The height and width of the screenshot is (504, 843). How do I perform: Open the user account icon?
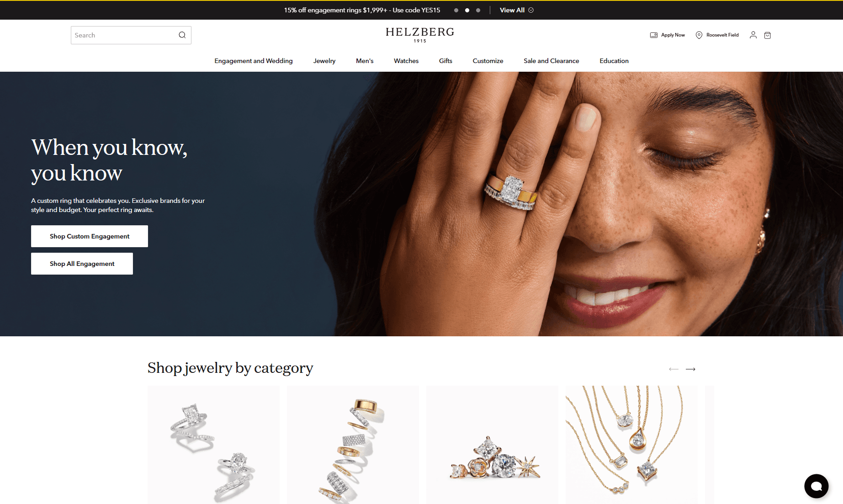(753, 35)
